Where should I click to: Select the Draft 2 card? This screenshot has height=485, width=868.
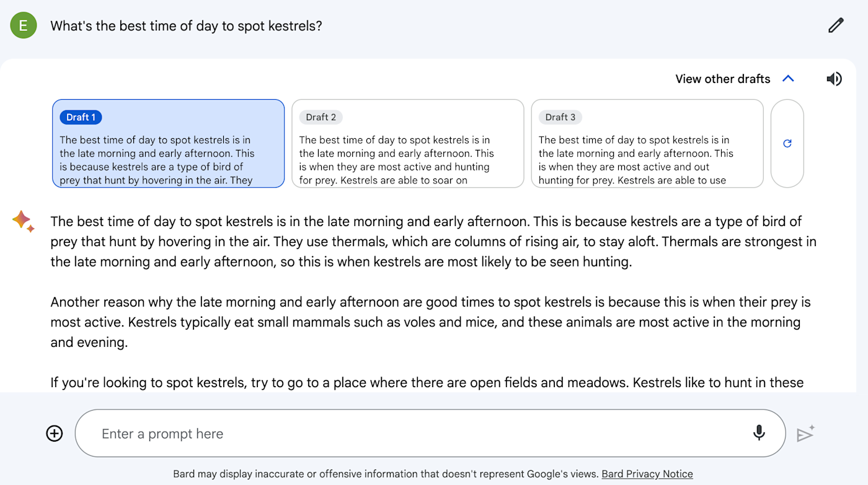click(407, 143)
